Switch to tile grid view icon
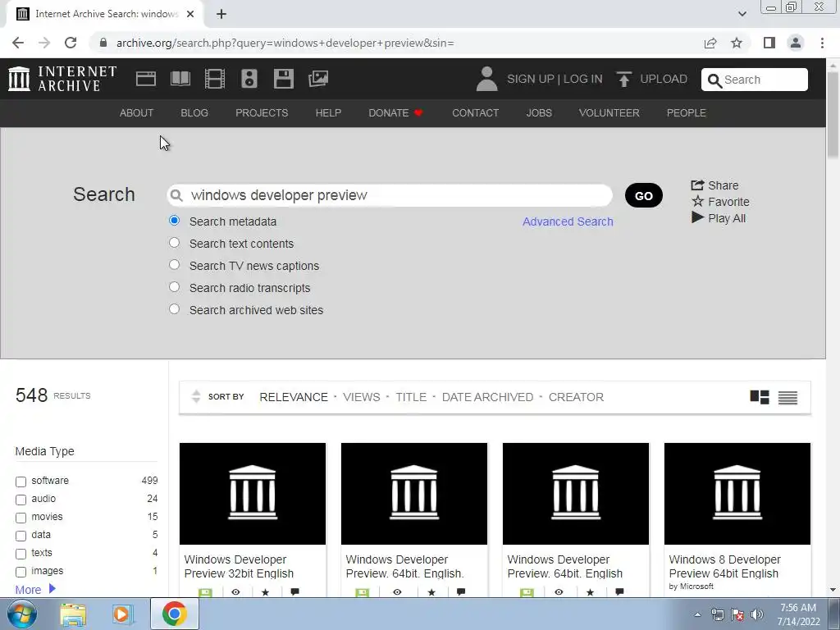This screenshot has width=840, height=630. coord(759,397)
